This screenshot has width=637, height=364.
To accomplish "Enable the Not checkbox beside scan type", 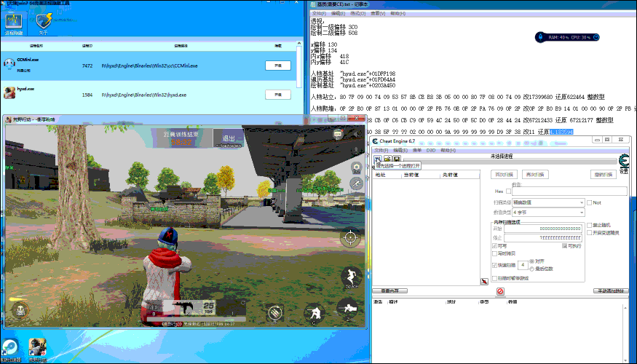I will point(590,202).
